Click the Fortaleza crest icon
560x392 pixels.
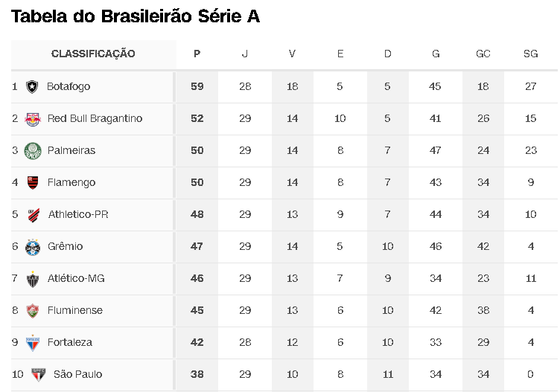[33, 343]
